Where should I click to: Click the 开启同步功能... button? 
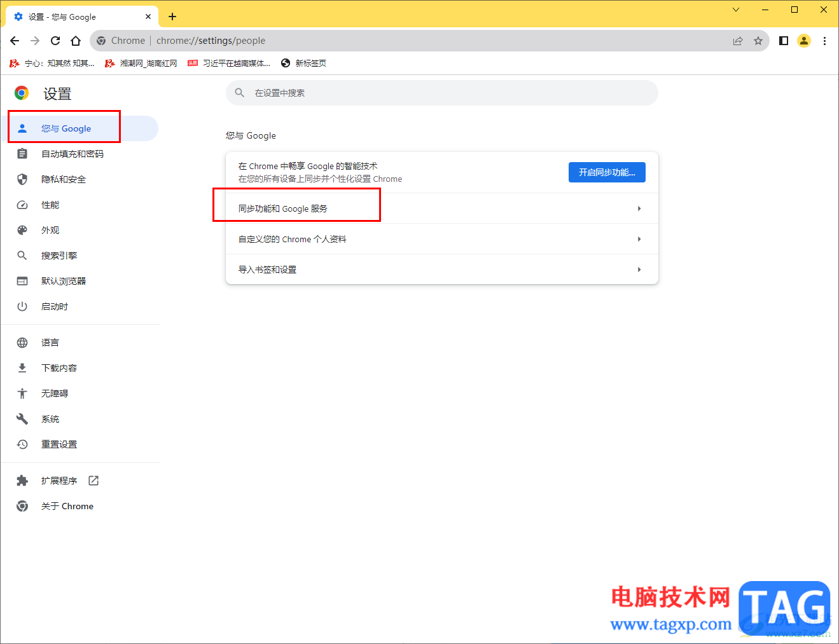tap(607, 172)
